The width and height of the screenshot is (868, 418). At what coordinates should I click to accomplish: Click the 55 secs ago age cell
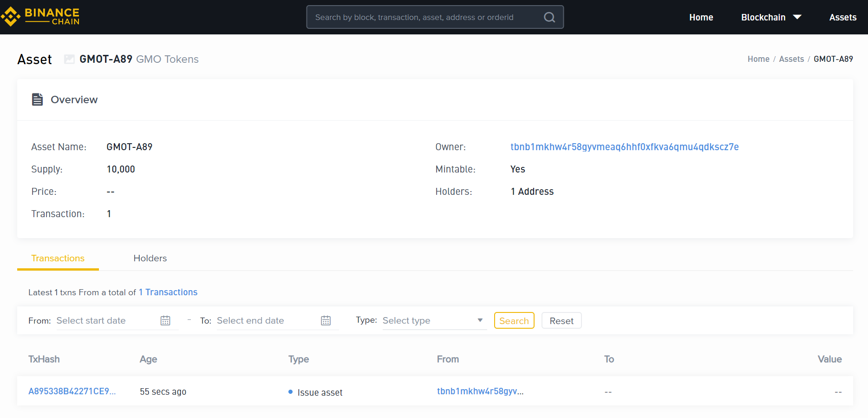(x=163, y=391)
